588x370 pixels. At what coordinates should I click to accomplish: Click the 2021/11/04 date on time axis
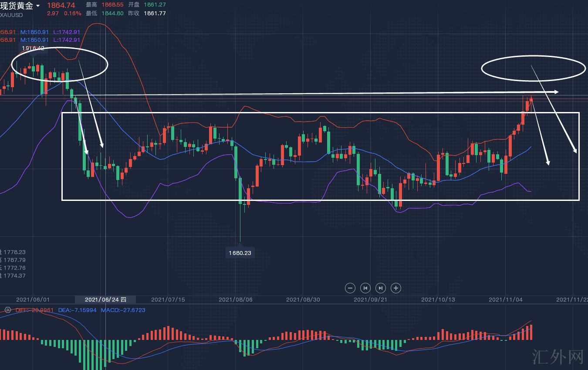tap(505, 299)
